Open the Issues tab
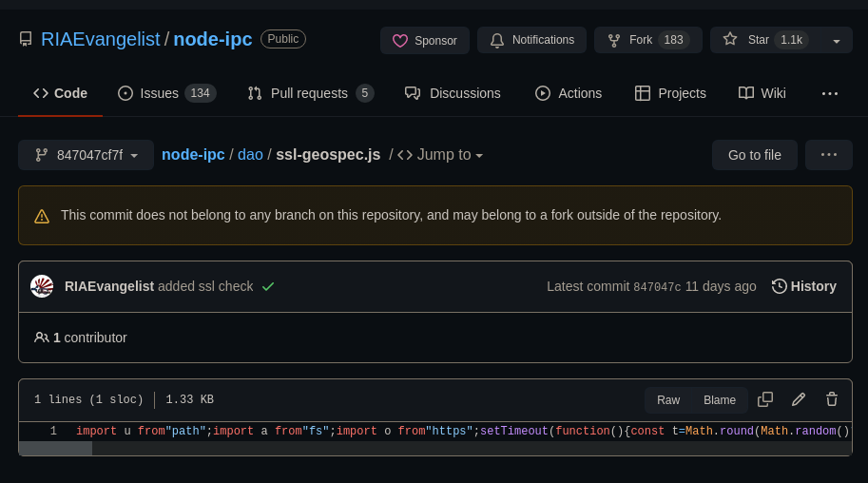868x483 pixels. [166, 93]
